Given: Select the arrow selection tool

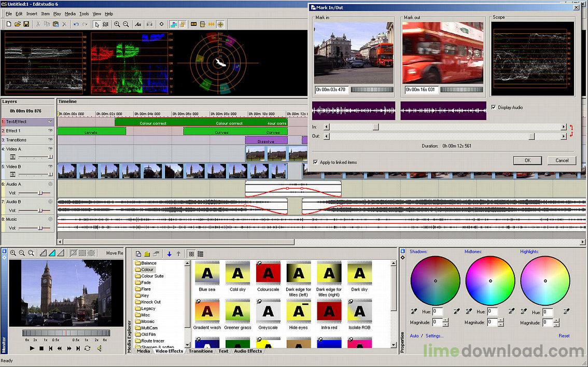Looking at the screenshot, I should pos(97,24).
